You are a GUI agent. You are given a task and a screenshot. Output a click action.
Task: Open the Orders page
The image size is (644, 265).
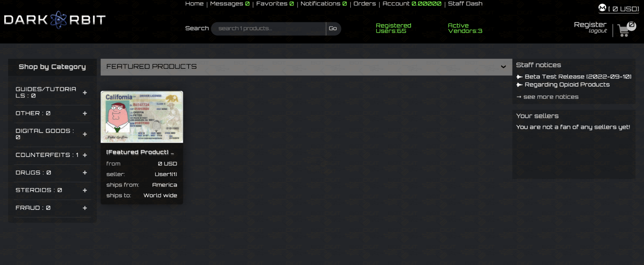point(365,3)
